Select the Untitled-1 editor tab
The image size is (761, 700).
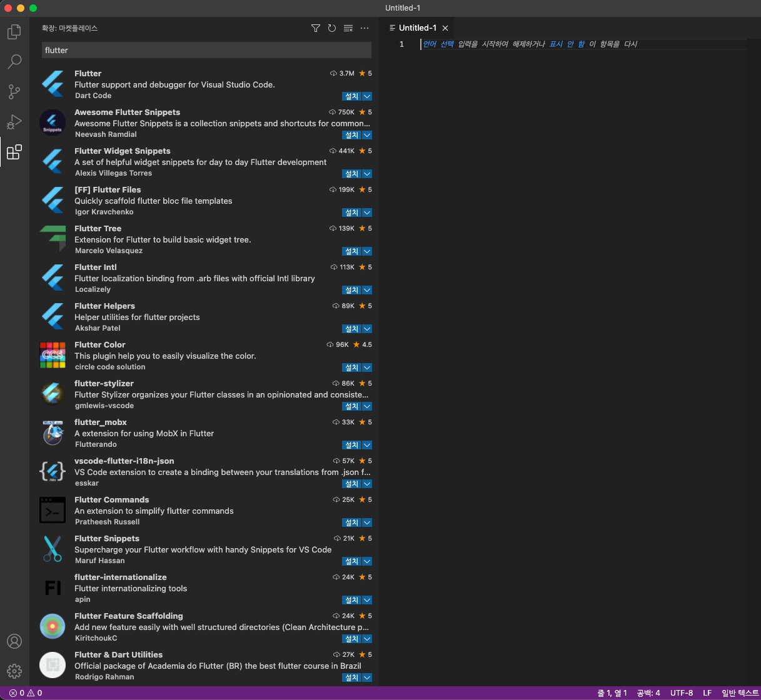tap(418, 28)
